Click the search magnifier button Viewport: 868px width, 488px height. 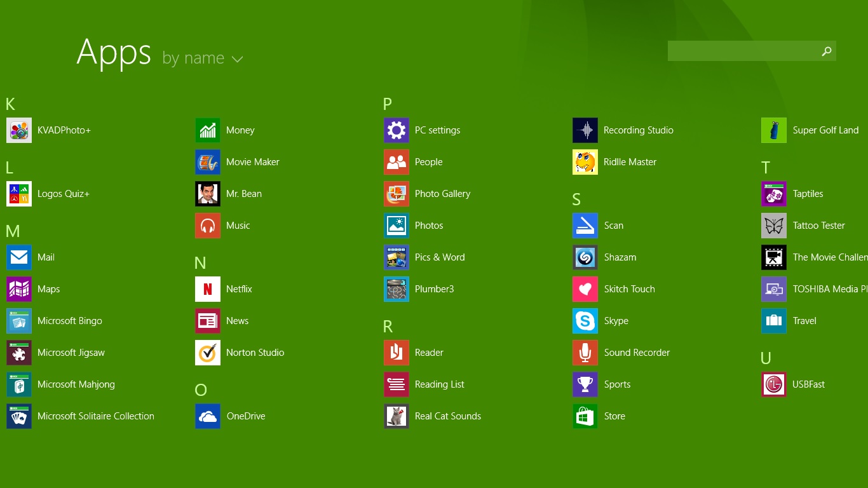tap(827, 51)
